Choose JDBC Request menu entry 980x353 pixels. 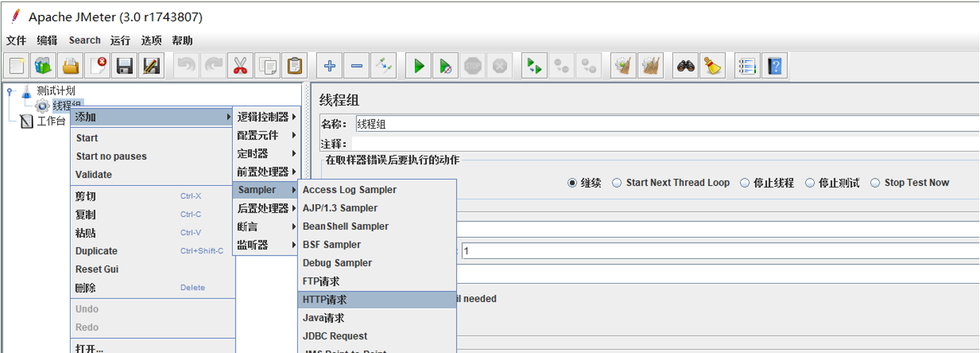pos(378,337)
